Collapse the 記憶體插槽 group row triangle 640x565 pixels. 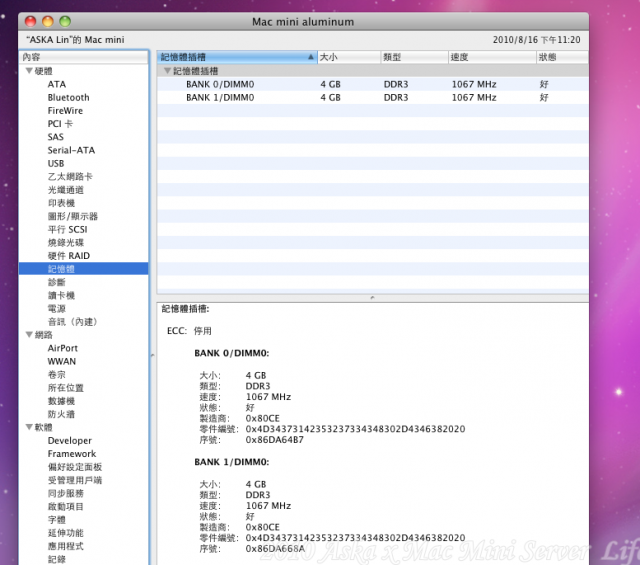(x=167, y=71)
